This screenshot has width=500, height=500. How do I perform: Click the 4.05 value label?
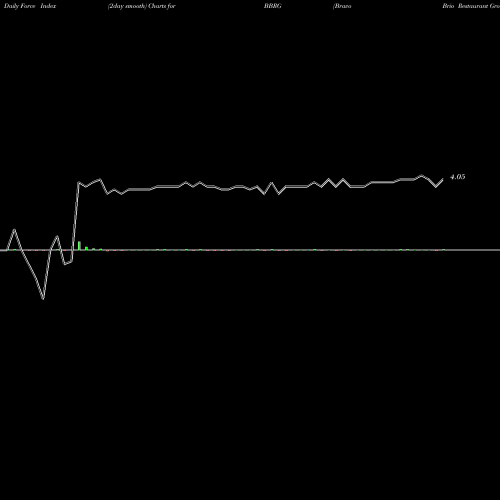pos(457,177)
